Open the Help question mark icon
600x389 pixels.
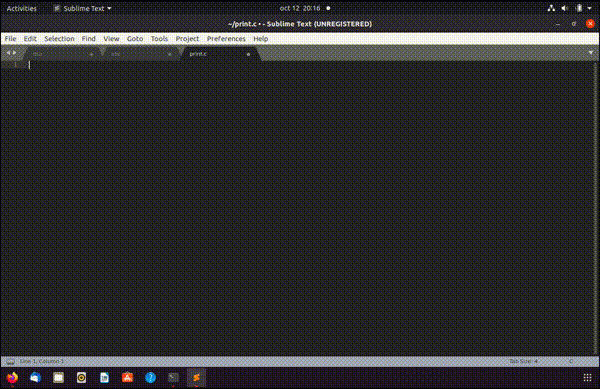tap(150, 378)
